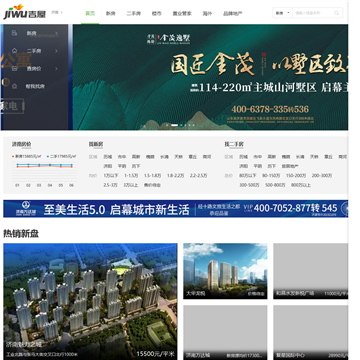
Task: Open the 楼市 navigation tab
Action: [x=156, y=14]
